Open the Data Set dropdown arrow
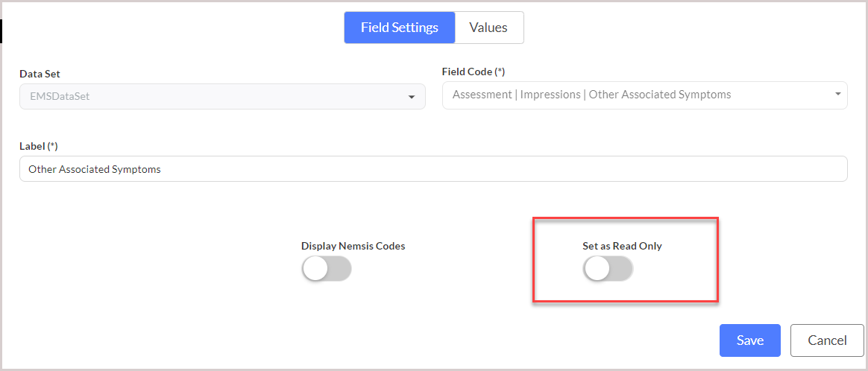Viewport: 868px width, 371px height. click(412, 98)
